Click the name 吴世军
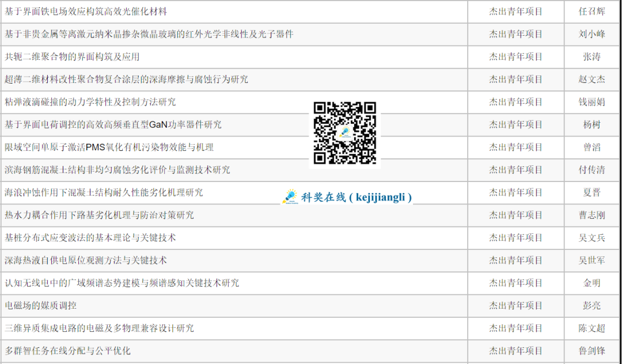The width and height of the screenshot is (622, 364). tap(591, 260)
